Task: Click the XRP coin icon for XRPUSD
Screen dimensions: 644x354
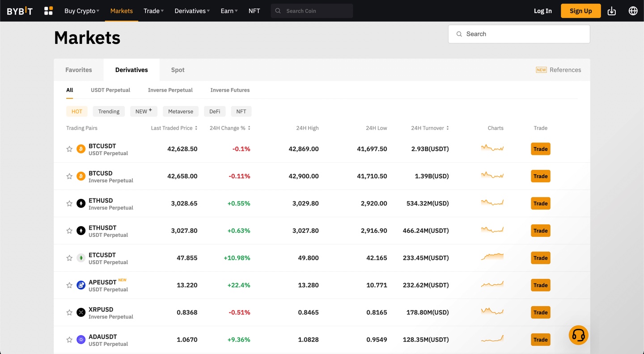Action: coord(81,312)
